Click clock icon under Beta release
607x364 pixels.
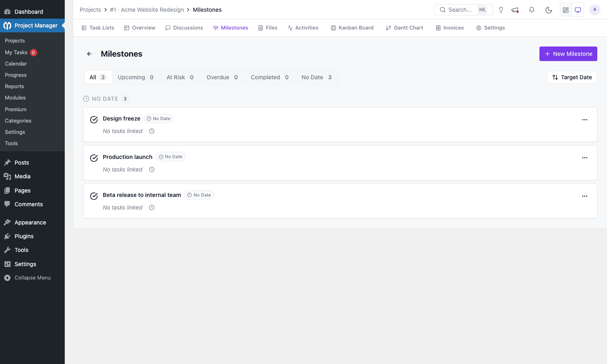coord(152,207)
